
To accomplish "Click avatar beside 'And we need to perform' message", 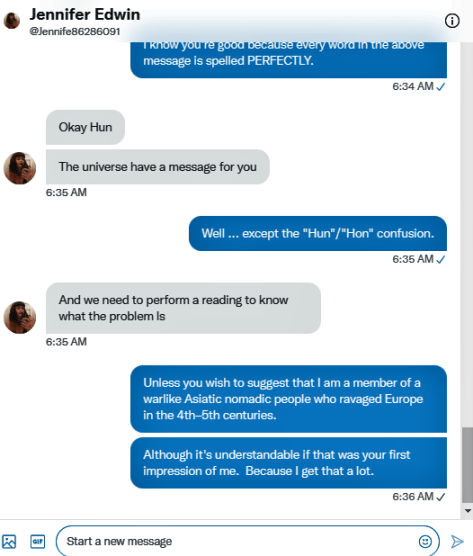I will tap(20, 317).
